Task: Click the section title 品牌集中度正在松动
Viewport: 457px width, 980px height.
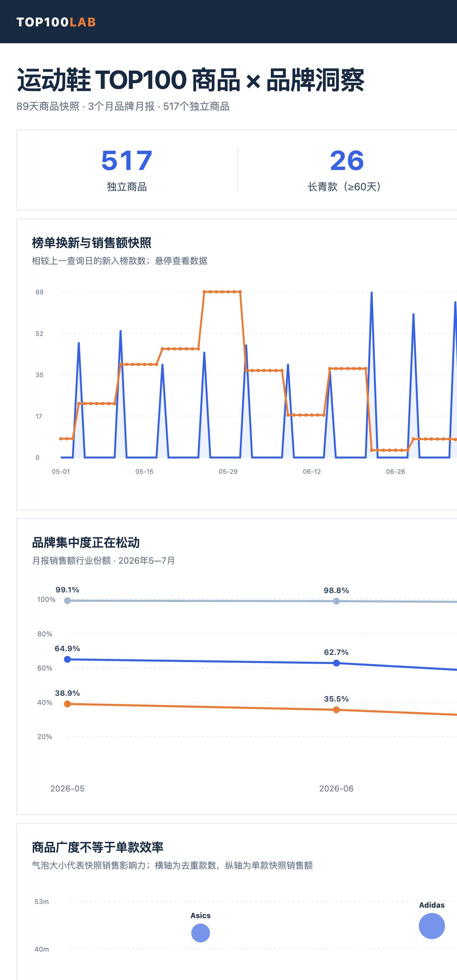Action: click(x=86, y=542)
